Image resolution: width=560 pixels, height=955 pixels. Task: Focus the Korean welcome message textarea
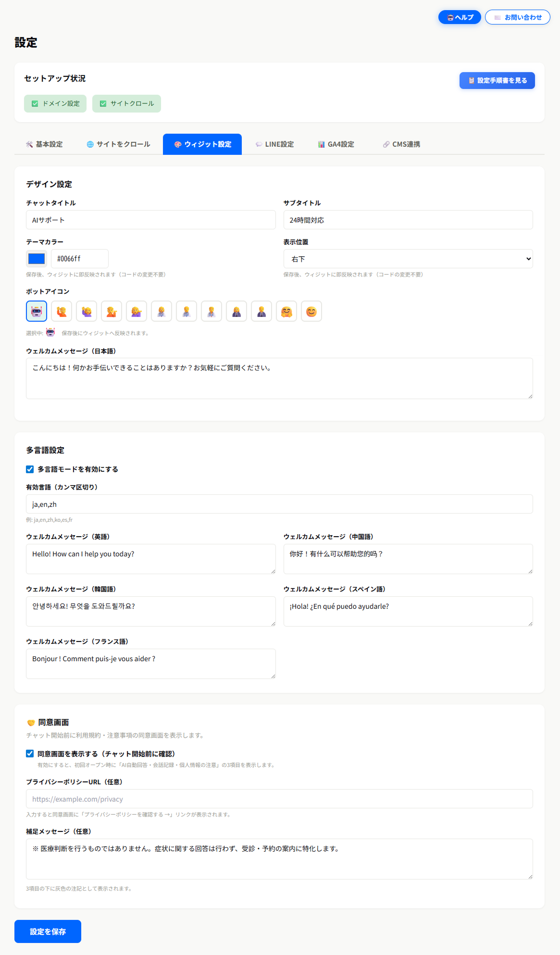click(x=151, y=611)
